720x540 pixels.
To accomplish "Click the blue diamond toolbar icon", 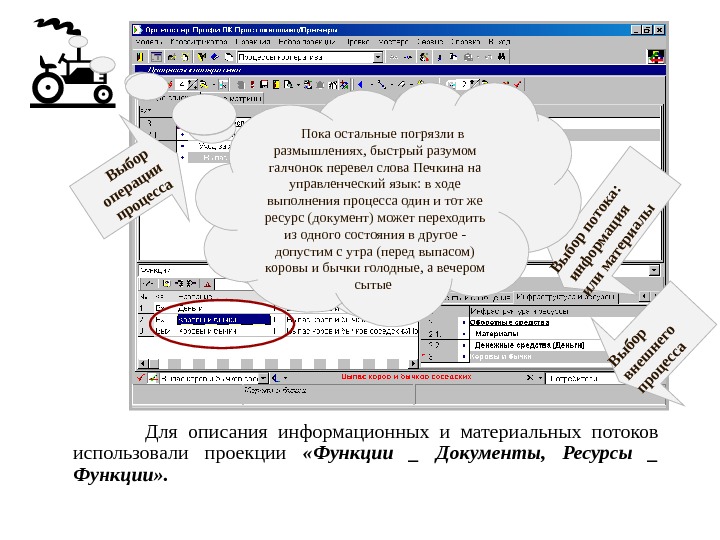I will click(x=214, y=57).
